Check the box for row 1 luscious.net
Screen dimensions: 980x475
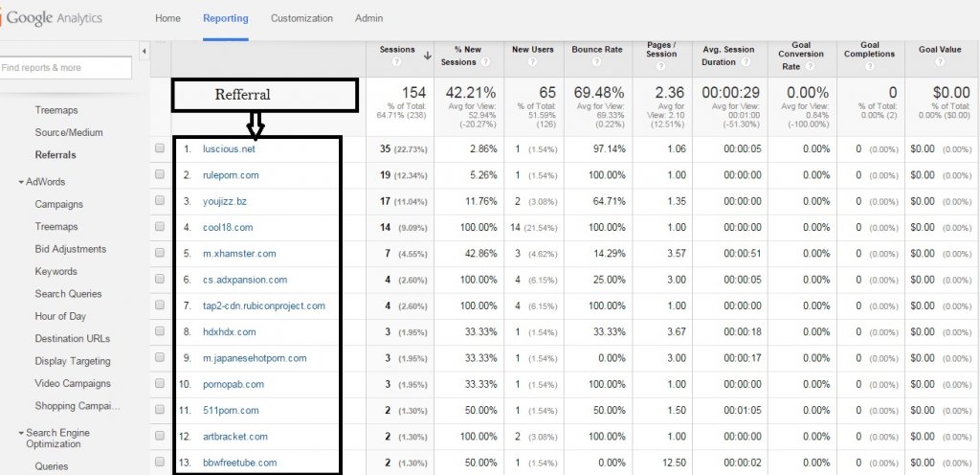[160, 148]
